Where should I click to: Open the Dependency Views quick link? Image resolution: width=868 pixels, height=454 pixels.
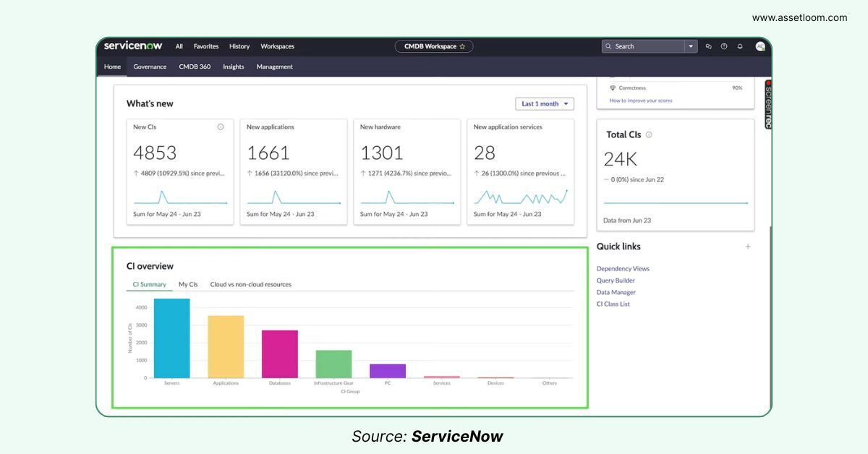(623, 268)
